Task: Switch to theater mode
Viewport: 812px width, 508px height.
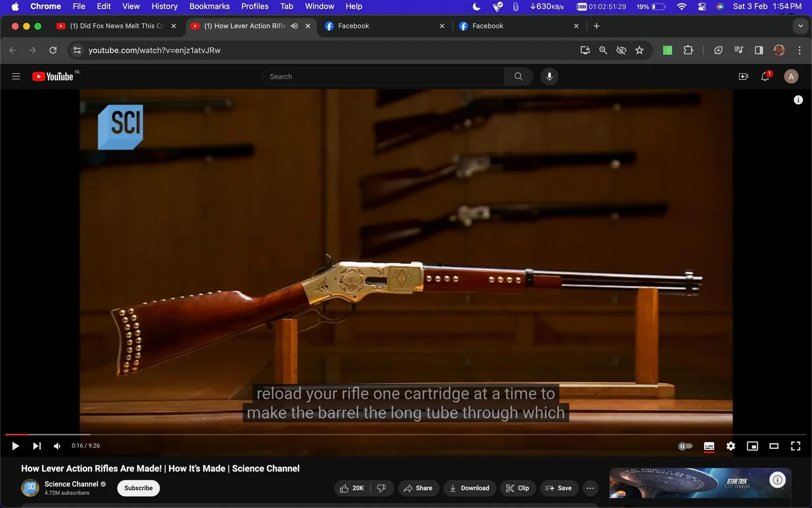Action: pyautogui.click(x=774, y=446)
